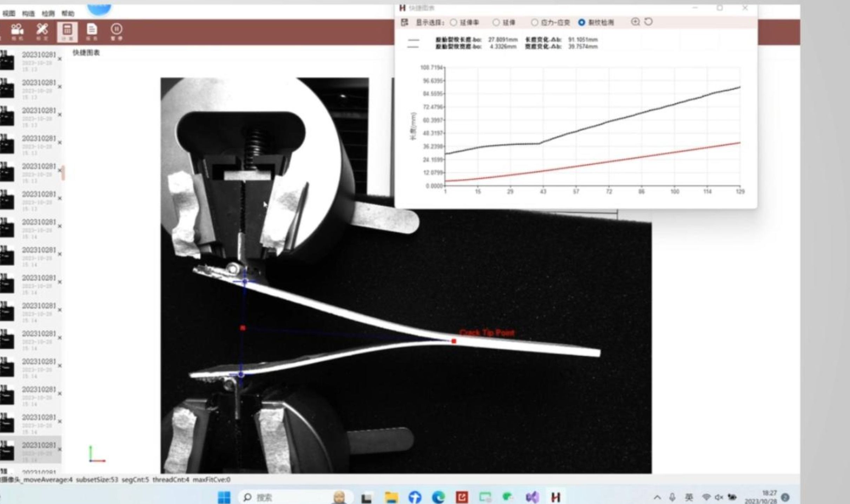This screenshot has height=504, width=850.
Task: Open the blue circular arrow app on taskbar
Action: pyautogui.click(x=415, y=497)
